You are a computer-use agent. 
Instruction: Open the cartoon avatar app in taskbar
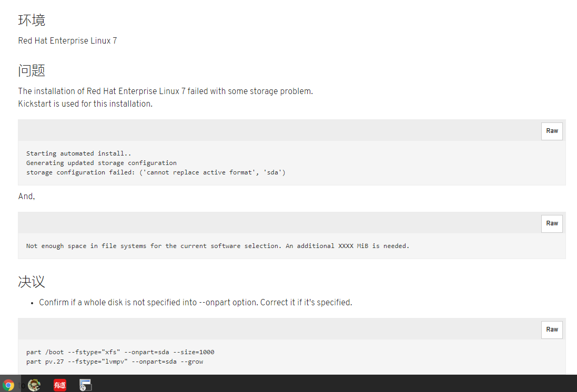[x=34, y=385]
